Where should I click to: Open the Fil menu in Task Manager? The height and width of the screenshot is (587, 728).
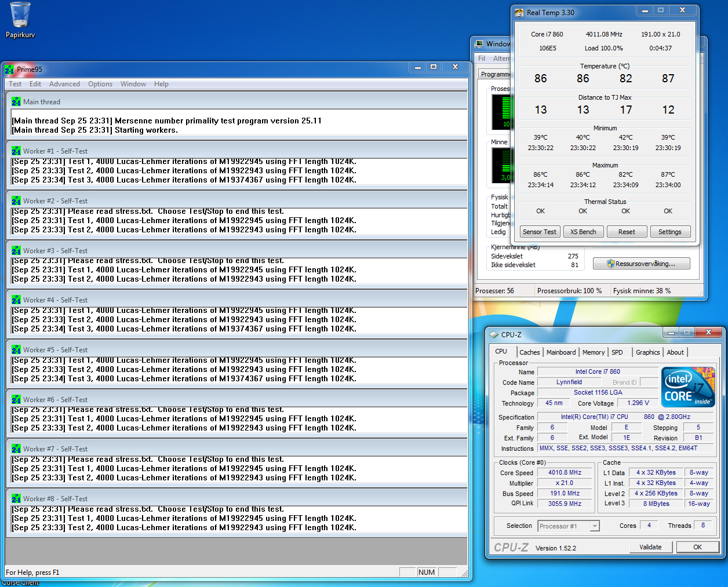click(x=482, y=59)
